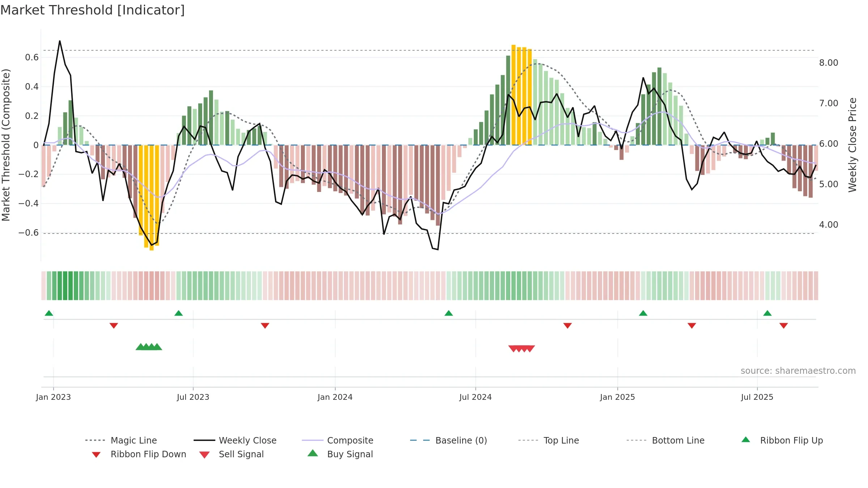This screenshot has height=488, width=868.
Task: Click the source: sharemaestro.com attribution text
Action: (798, 371)
